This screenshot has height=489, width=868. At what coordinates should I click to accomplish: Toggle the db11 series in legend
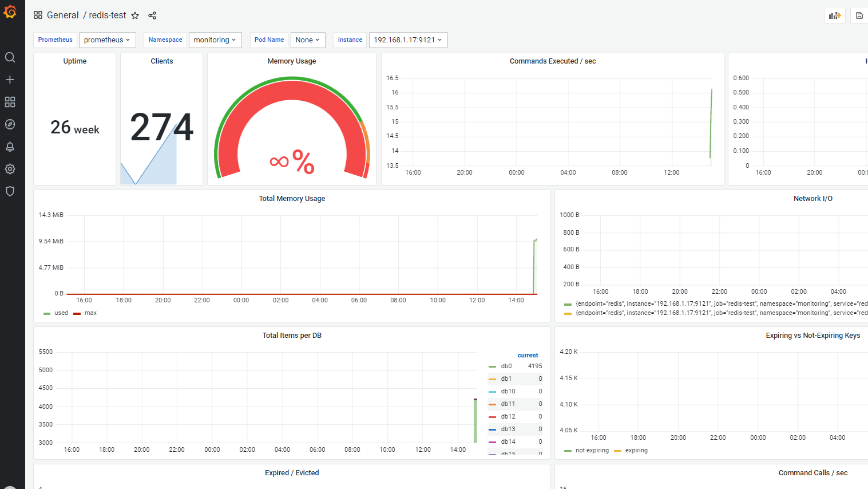point(508,404)
